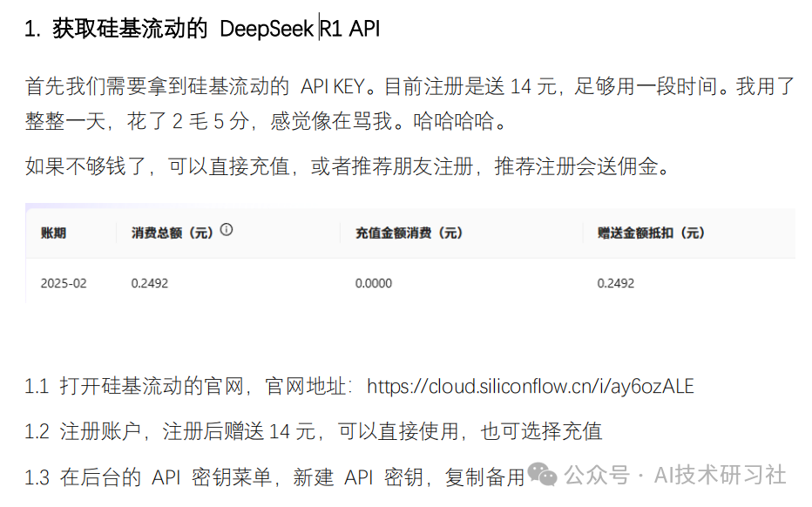Click 0.2492 under 赠送金额抵扣 column
Viewport: 812px width, 507px height.
(616, 283)
